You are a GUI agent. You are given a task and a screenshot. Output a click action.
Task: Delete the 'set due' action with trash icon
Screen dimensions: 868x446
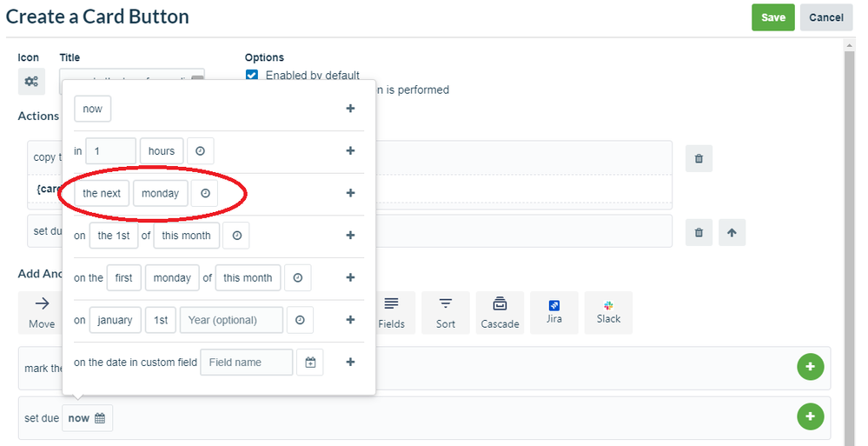[x=699, y=232]
